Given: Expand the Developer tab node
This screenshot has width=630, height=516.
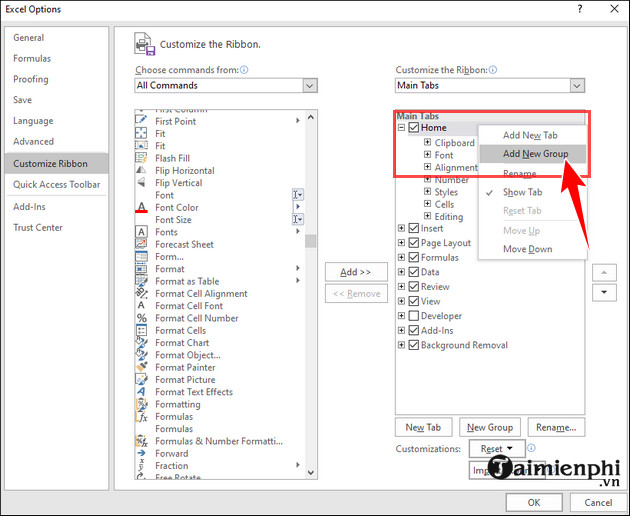Looking at the screenshot, I should 401,316.
